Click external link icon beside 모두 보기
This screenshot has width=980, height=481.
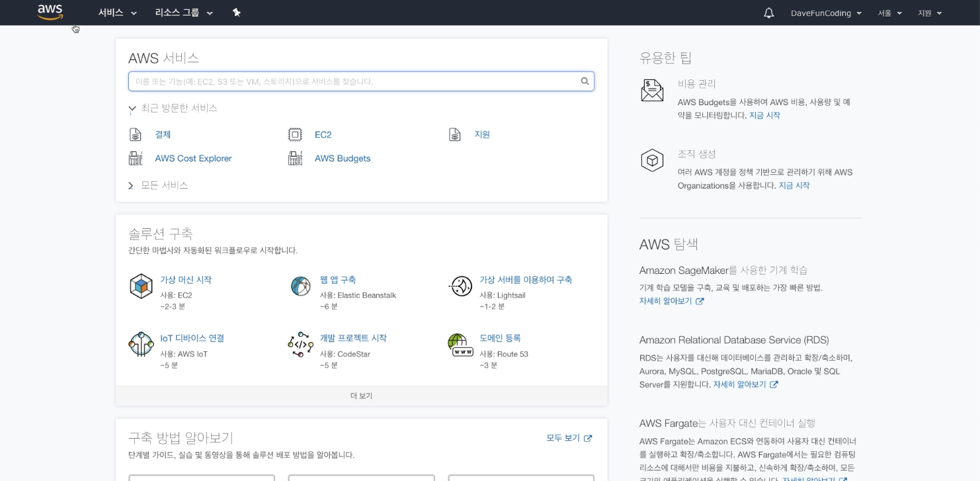[x=588, y=439]
